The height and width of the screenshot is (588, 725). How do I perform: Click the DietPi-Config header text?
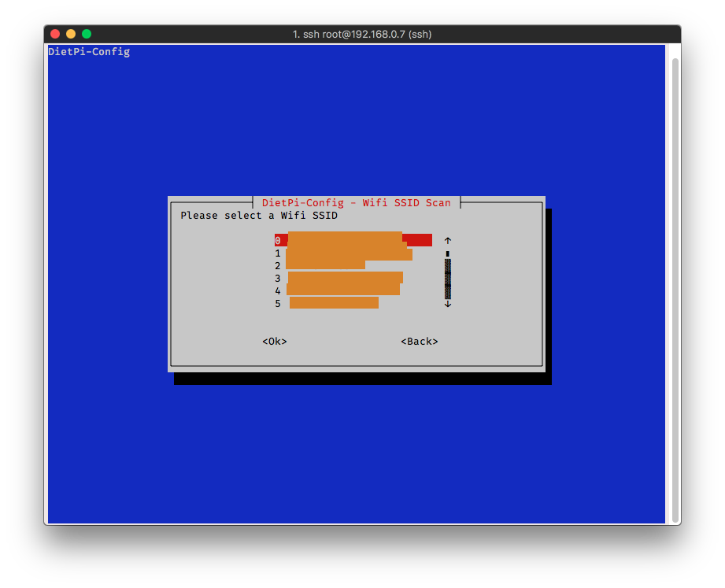(x=89, y=52)
